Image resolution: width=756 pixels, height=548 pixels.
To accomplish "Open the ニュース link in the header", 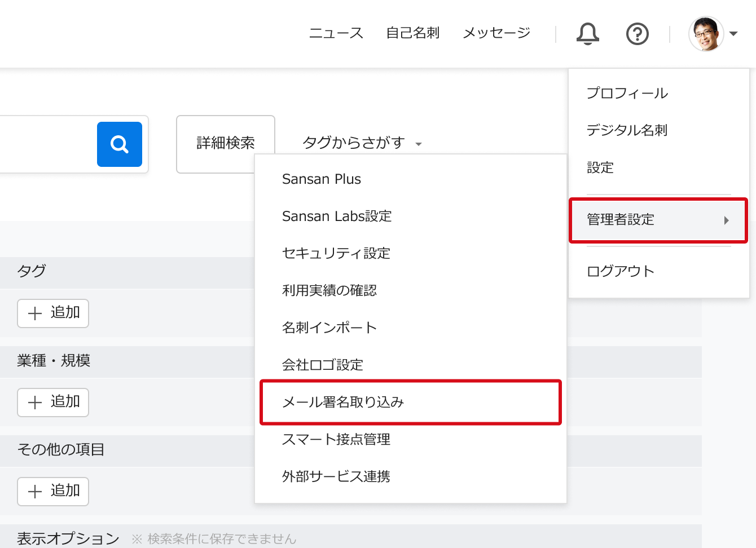I will pyautogui.click(x=336, y=33).
